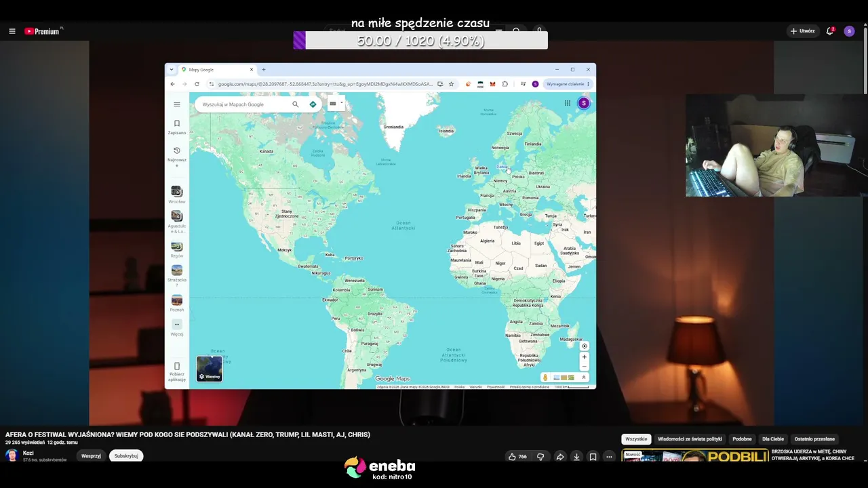Open the YouTube guide hamburger menu
Image resolution: width=868 pixels, height=488 pixels.
click(x=12, y=31)
